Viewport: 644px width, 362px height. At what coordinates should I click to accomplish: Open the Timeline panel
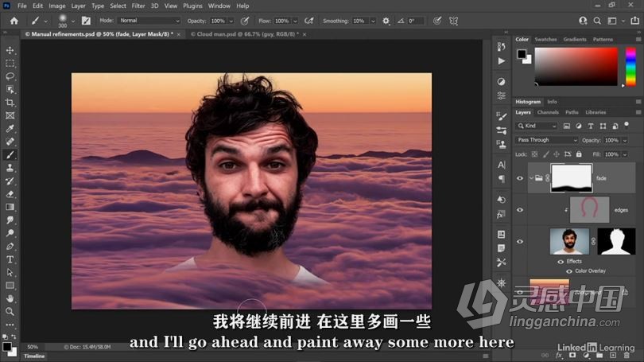34,356
